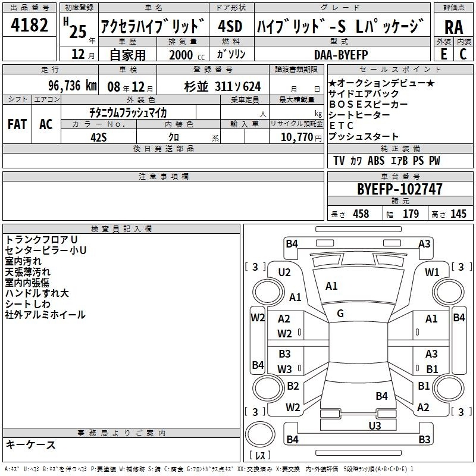Select the 社外アルミホイール note line
This screenshot has width=476, height=476.
pos(45,314)
